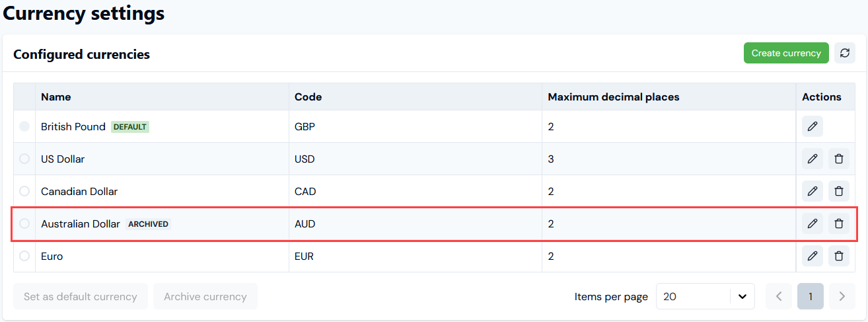Delete the Canadian Dollar currency
The image size is (868, 322).
pos(839,191)
